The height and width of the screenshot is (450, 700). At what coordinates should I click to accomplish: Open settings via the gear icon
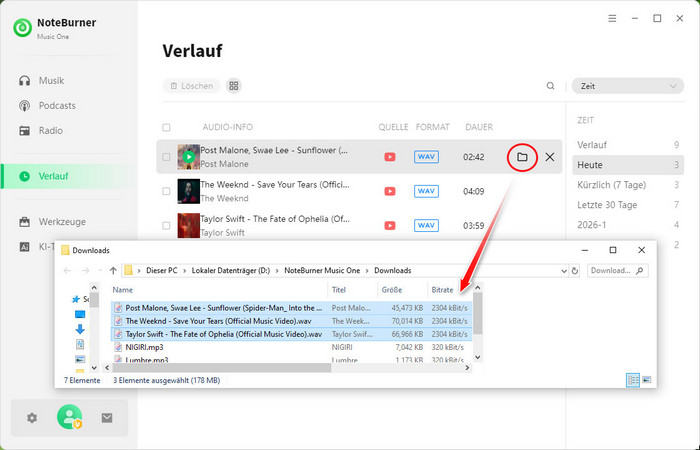tap(32, 418)
